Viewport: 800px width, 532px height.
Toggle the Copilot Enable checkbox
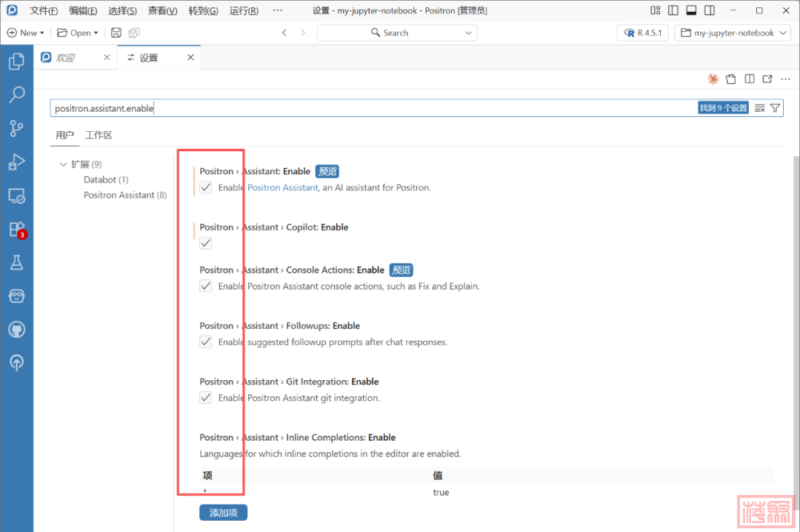(206, 243)
